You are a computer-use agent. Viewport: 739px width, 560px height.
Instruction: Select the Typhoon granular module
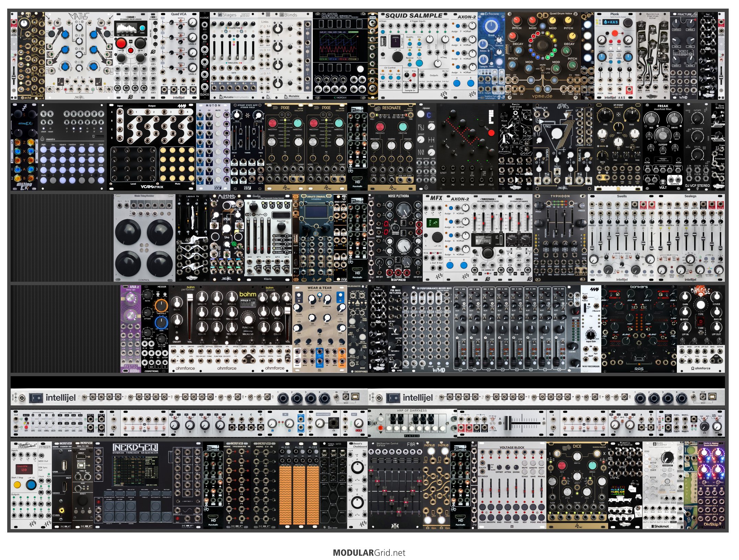coord(560,238)
